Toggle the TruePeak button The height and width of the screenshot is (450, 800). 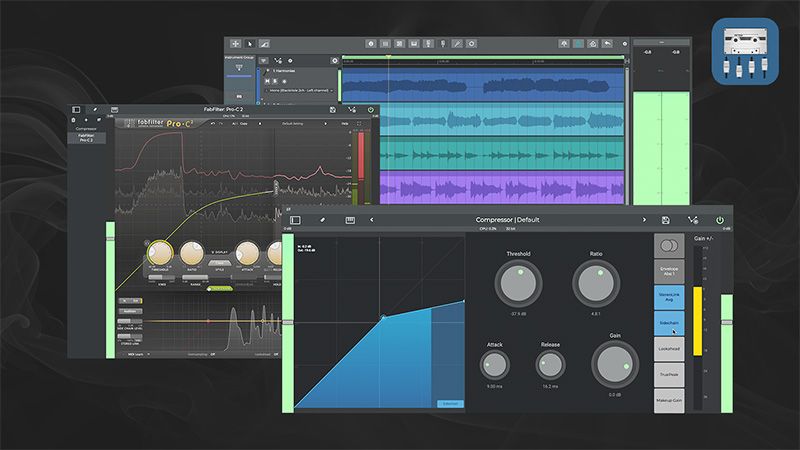669,375
